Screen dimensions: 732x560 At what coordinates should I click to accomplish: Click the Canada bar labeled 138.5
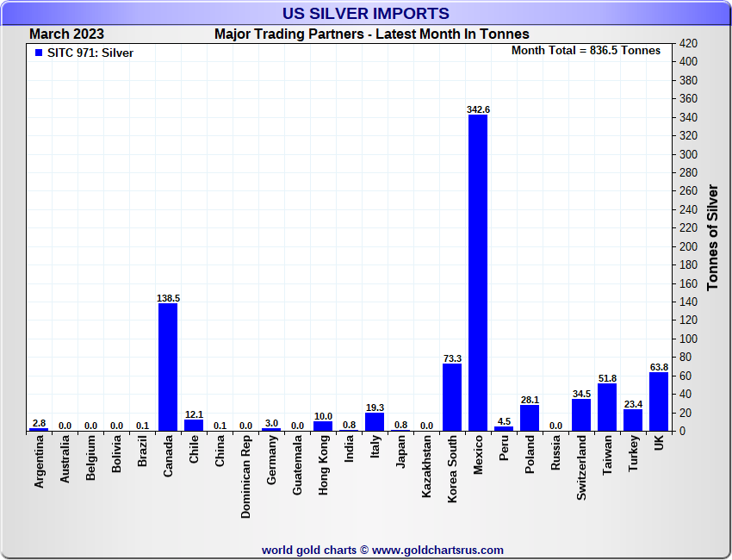pos(168,366)
